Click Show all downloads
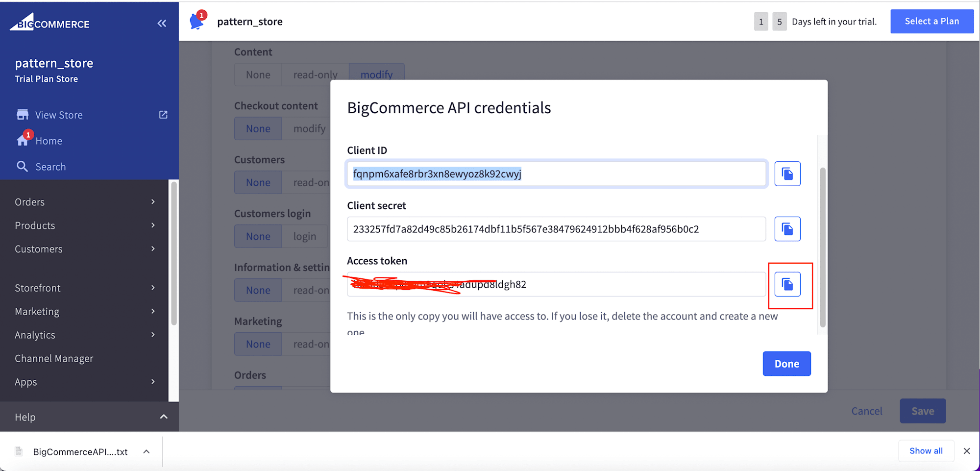 pyautogui.click(x=926, y=451)
